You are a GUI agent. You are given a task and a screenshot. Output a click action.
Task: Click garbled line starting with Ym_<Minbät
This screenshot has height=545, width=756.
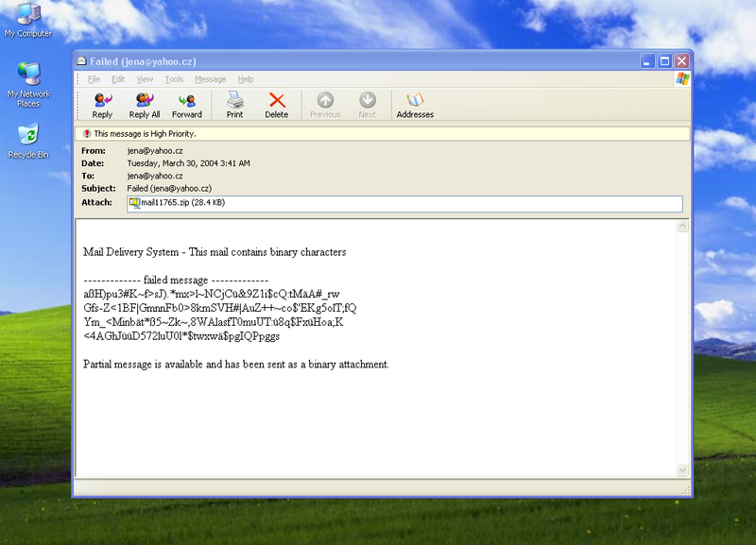(214, 322)
